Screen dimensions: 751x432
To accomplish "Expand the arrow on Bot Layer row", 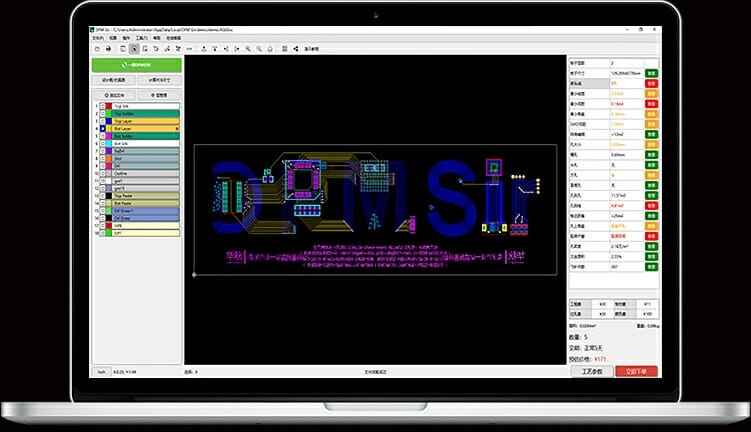I will tap(177, 128).
